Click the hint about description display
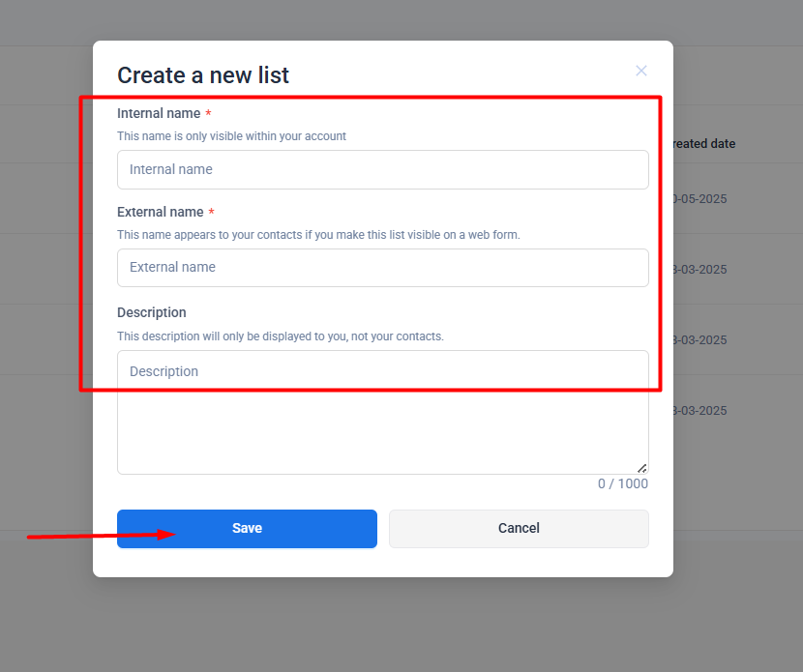This screenshot has height=672, width=803. [280, 336]
